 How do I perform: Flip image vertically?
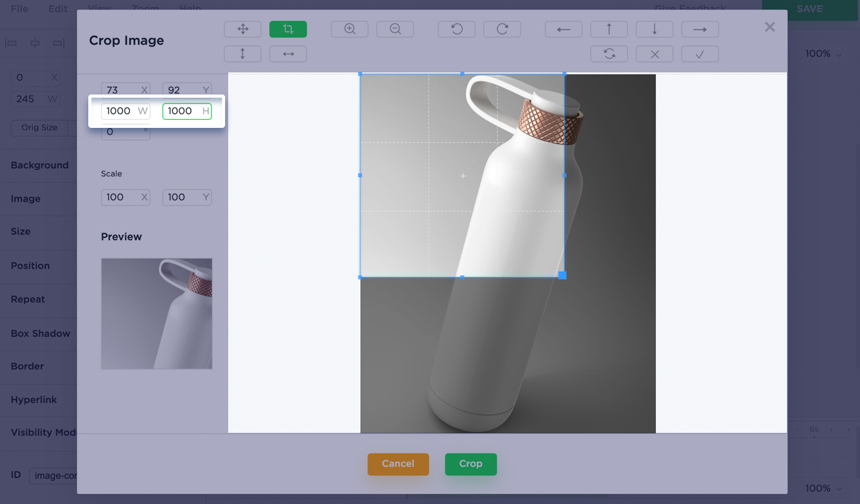tap(243, 54)
